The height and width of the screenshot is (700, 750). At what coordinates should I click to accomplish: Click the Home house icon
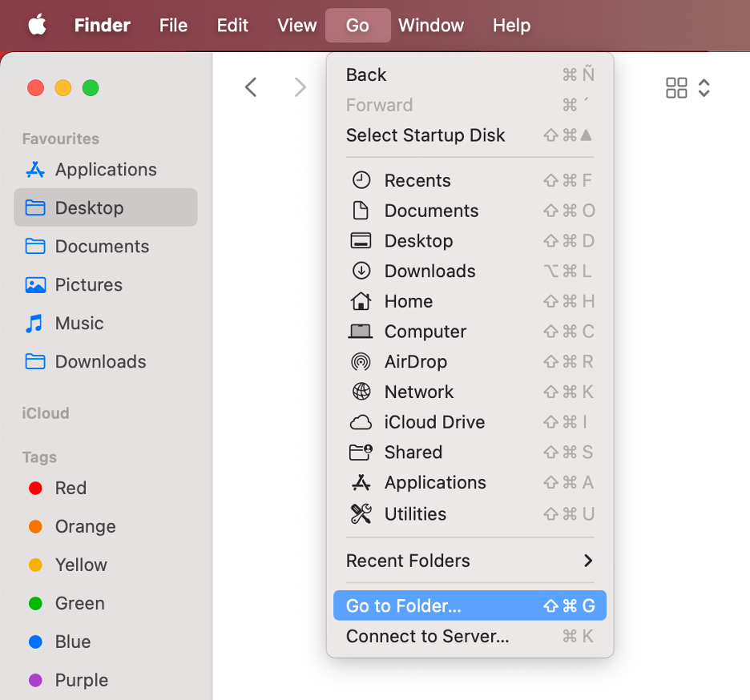point(361,301)
